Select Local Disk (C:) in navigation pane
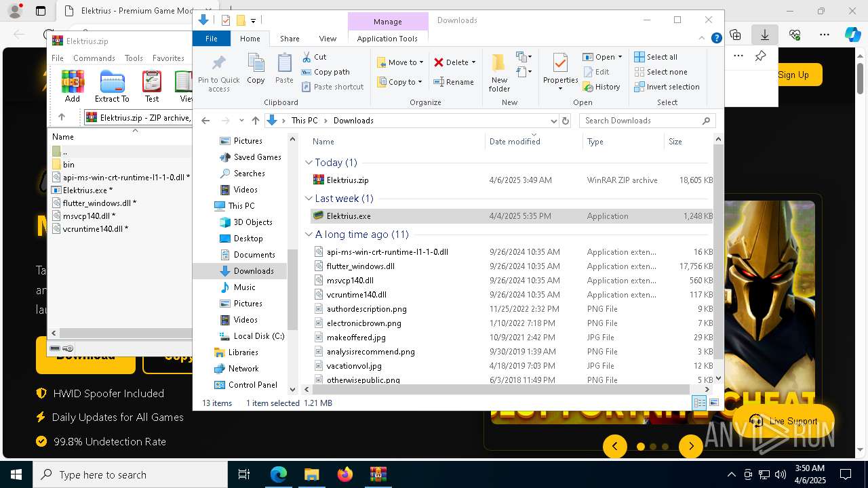 click(x=258, y=336)
